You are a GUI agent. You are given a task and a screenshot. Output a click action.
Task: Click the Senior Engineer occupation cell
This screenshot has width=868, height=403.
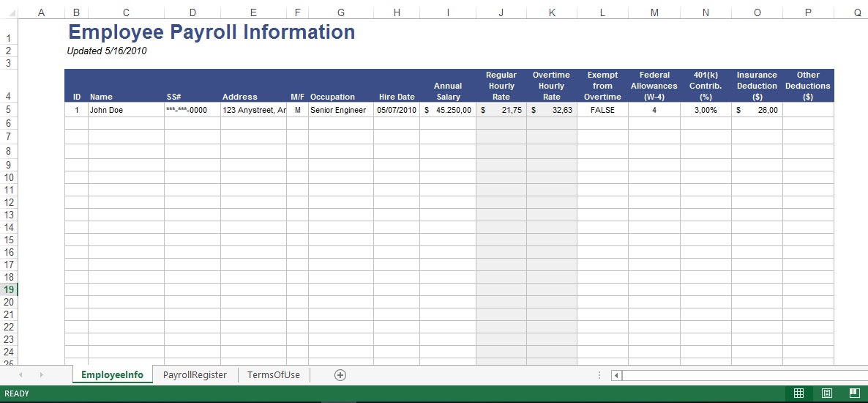[x=341, y=110]
